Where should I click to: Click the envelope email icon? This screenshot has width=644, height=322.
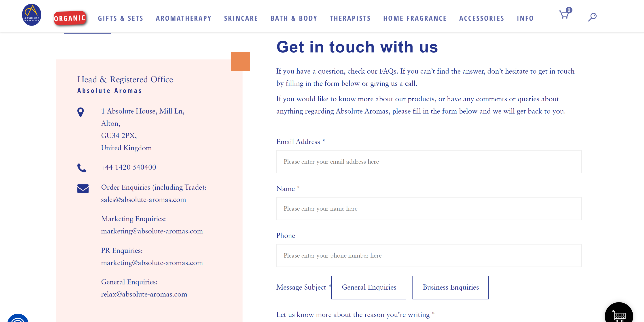click(x=83, y=189)
